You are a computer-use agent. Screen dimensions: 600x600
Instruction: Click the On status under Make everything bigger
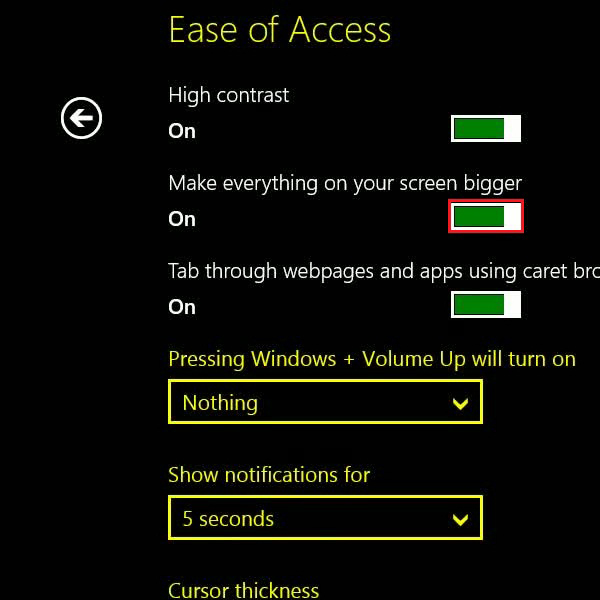tap(182, 219)
